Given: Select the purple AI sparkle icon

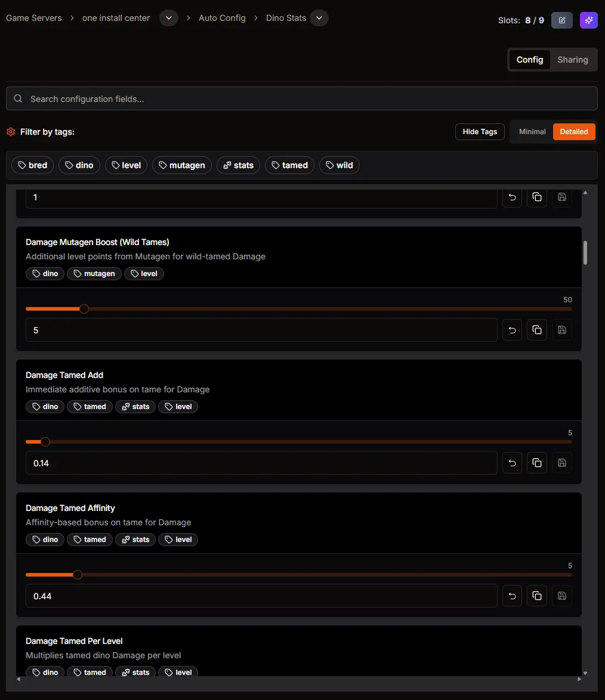Looking at the screenshot, I should pyautogui.click(x=588, y=20).
